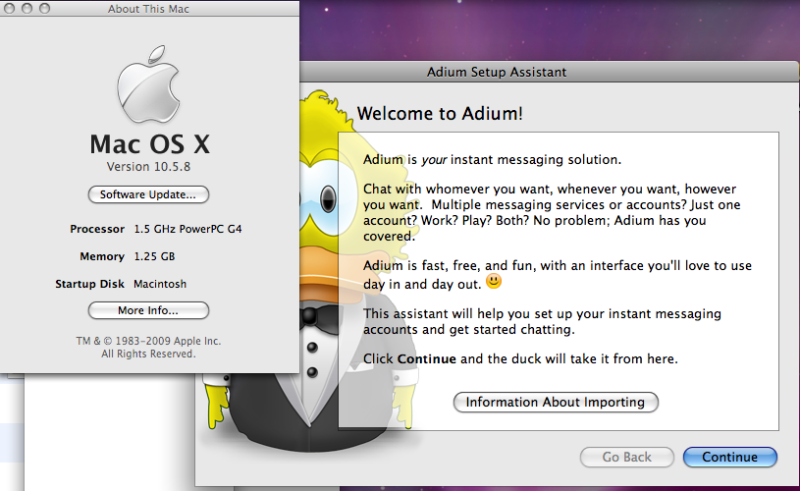Screen dimensions: 800x491
Task: Click the silver Apple logo
Action: tap(148, 84)
